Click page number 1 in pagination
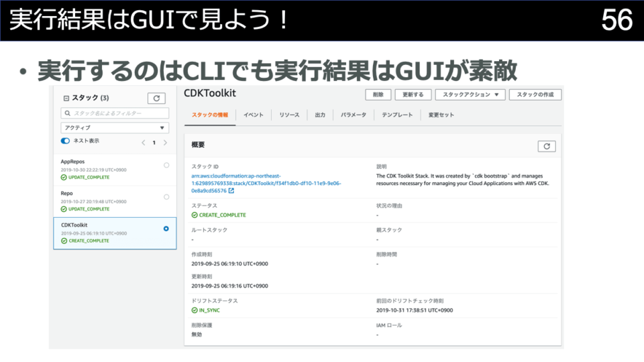 154,143
